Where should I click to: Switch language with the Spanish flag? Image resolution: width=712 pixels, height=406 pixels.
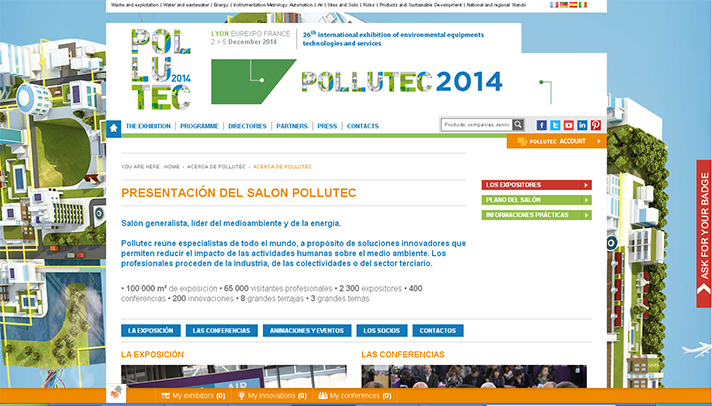[x=573, y=5]
